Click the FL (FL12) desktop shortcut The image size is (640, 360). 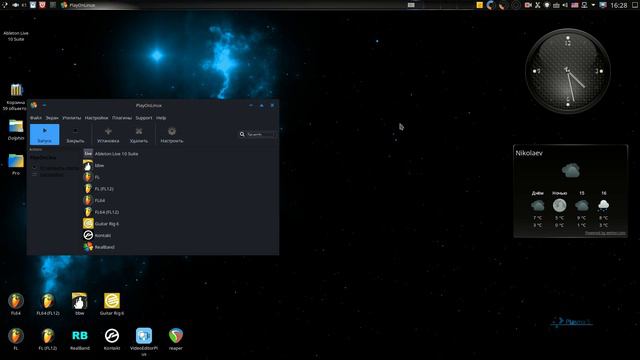tap(48, 339)
